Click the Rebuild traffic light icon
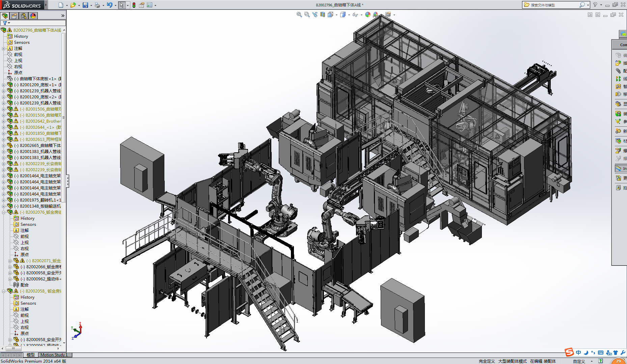The height and width of the screenshot is (364, 627). pyautogui.click(x=134, y=5)
